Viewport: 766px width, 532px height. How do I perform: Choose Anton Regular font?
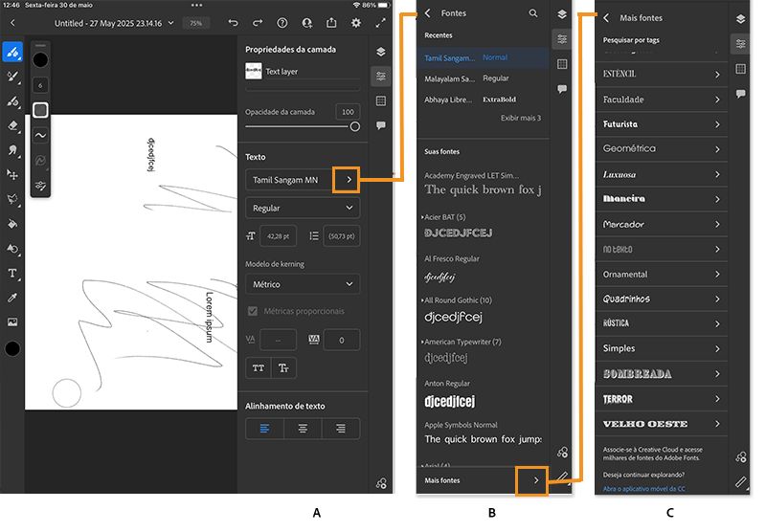[483, 395]
